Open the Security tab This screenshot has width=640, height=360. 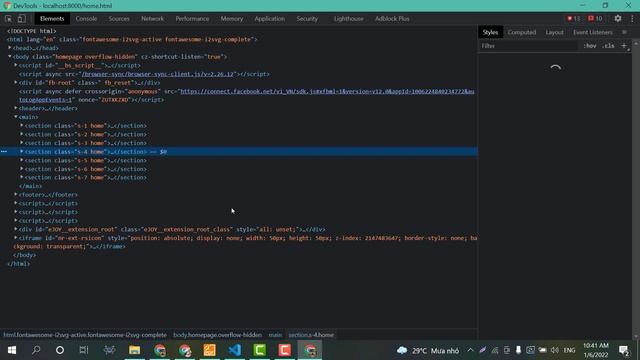307,19
